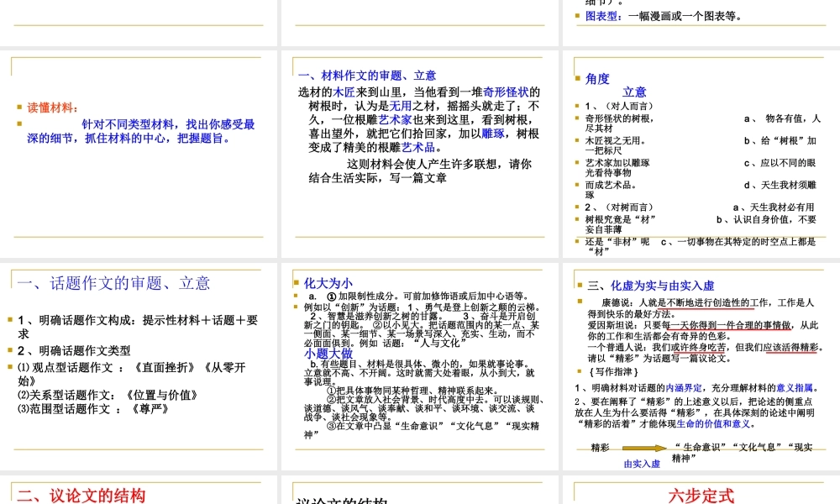Click the blue "化大为小" heading
840x504 pixels.
pos(328,283)
